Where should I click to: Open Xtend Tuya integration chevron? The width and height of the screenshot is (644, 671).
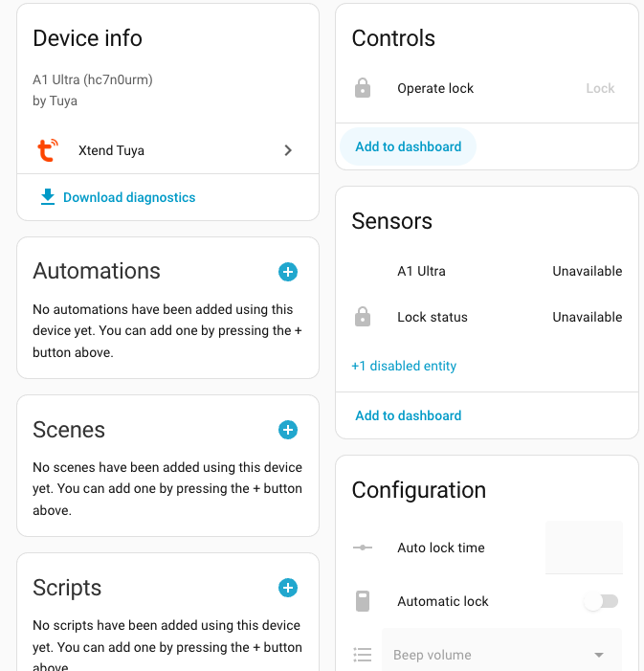[288, 150]
